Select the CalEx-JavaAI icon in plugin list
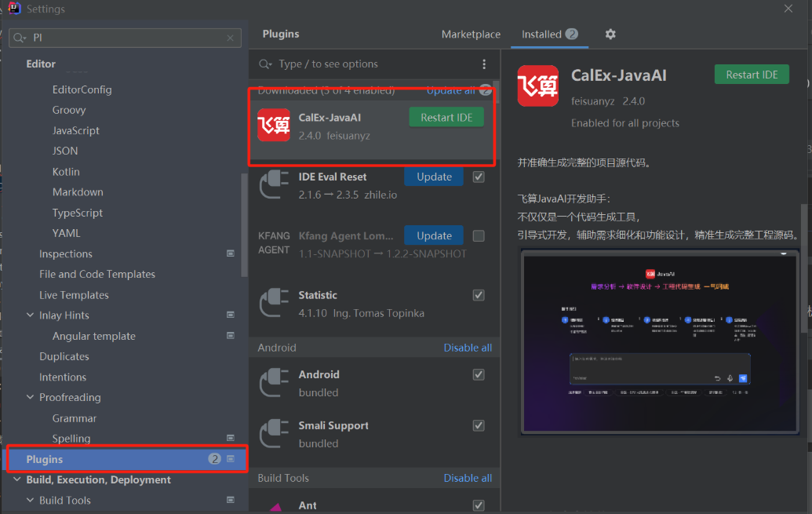The width and height of the screenshot is (812, 514). (x=274, y=125)
